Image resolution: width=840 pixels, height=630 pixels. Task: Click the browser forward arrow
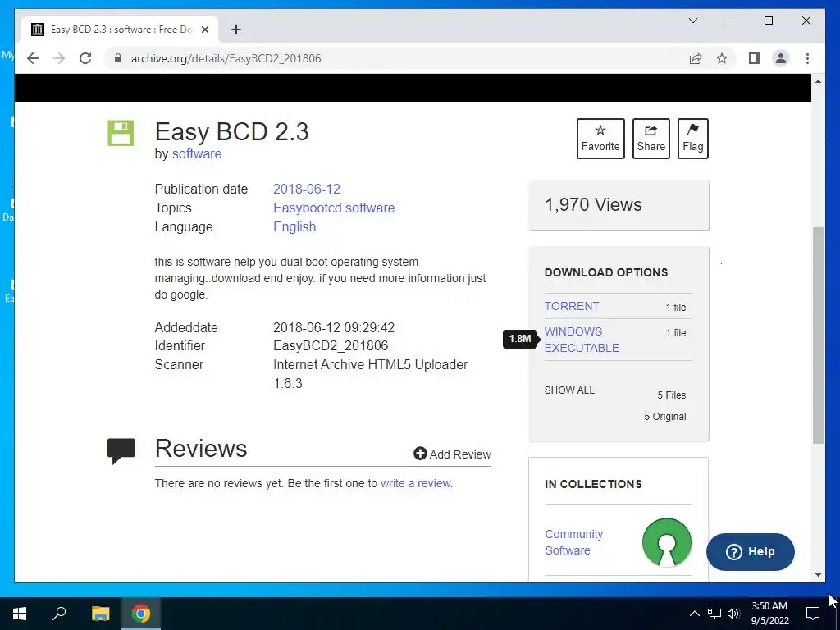click(x=59, y=58)
